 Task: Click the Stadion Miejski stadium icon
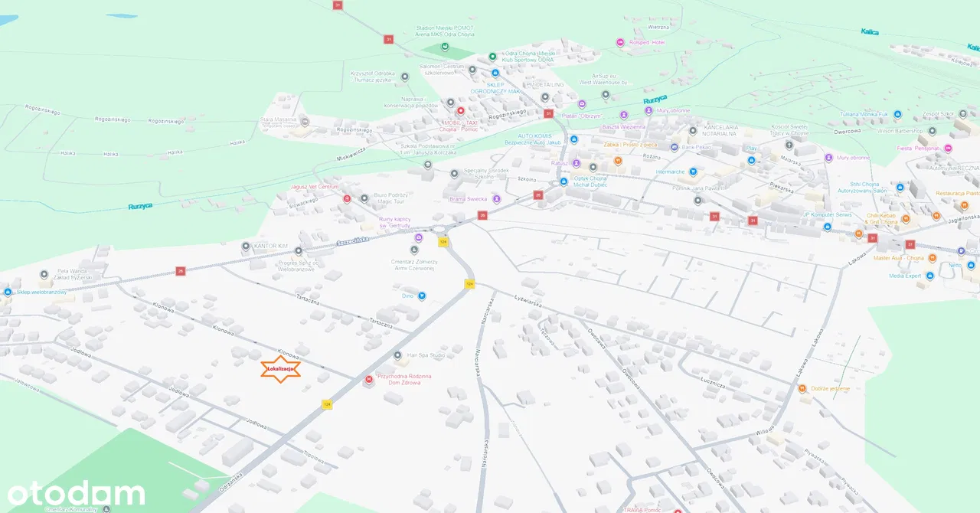(444, 47)
